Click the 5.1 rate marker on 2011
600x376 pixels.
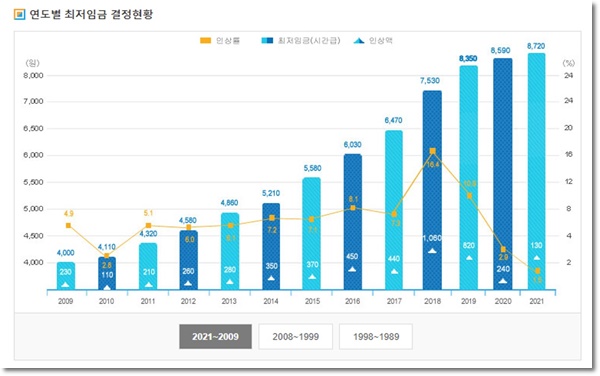pos(148,226)
